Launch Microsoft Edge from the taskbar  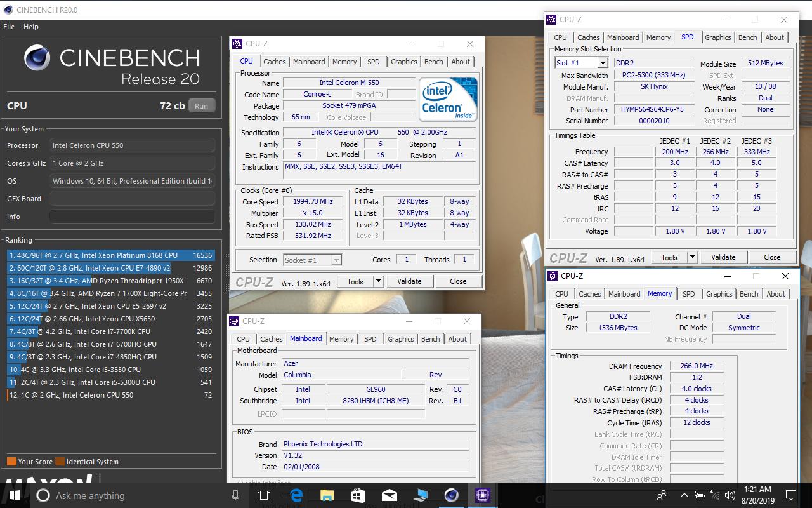pos(296,495)
